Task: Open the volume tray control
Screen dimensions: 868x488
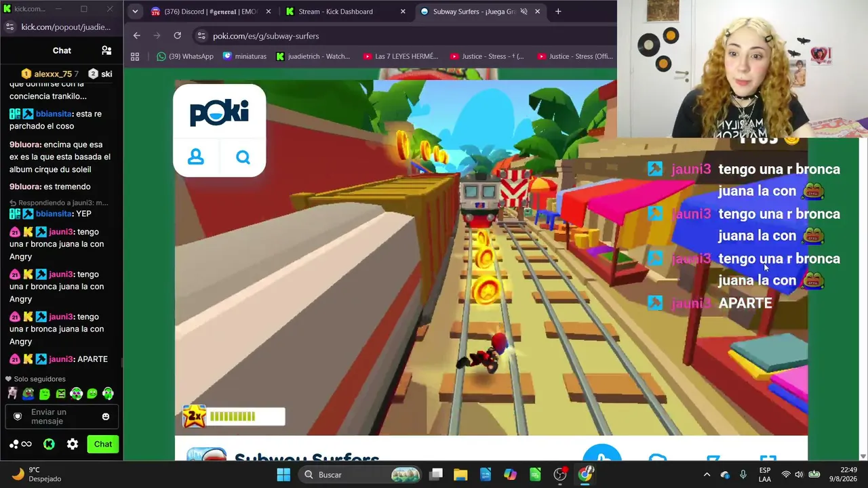Action: (799, 474)
